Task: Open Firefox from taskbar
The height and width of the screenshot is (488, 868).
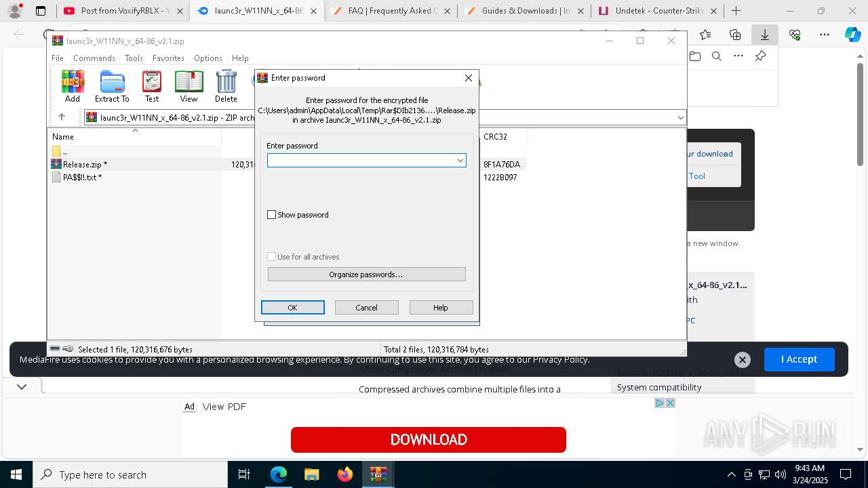Action: coord(344,474)
